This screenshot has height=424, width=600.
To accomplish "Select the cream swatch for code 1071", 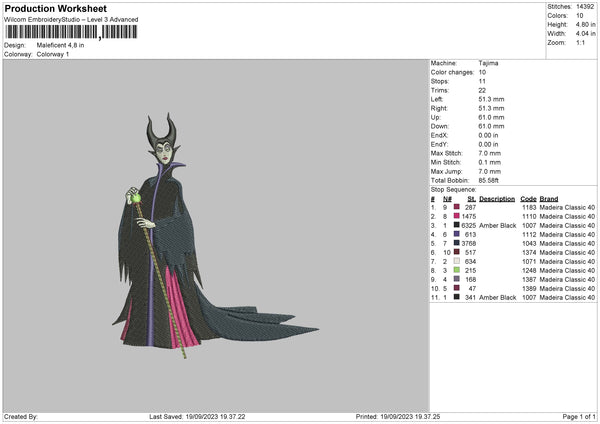I will pos(457,261).
